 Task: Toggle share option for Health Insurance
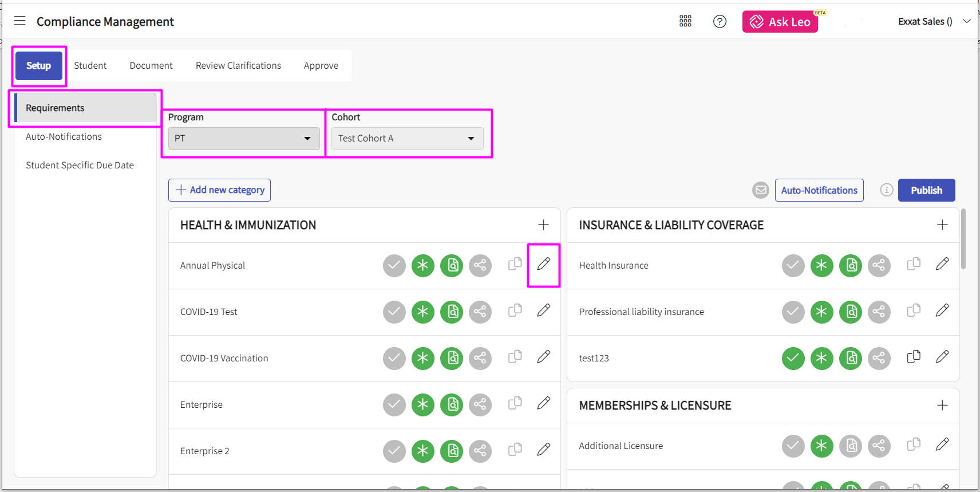879,266
